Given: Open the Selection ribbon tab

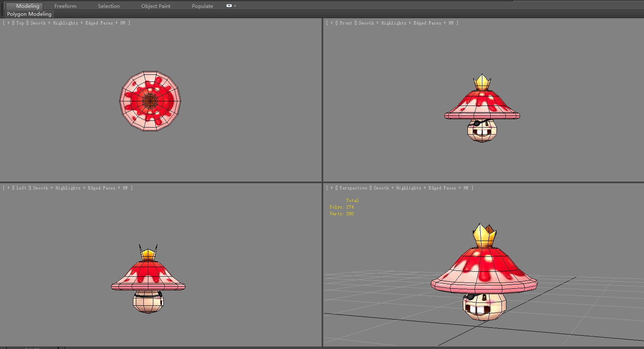Looking at the screenshot, I should (109, 6).
